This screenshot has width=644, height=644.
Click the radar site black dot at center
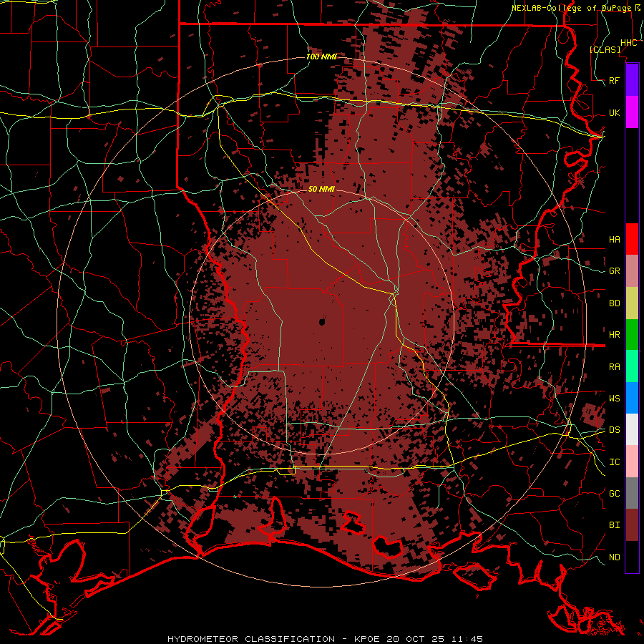point(322,322)
